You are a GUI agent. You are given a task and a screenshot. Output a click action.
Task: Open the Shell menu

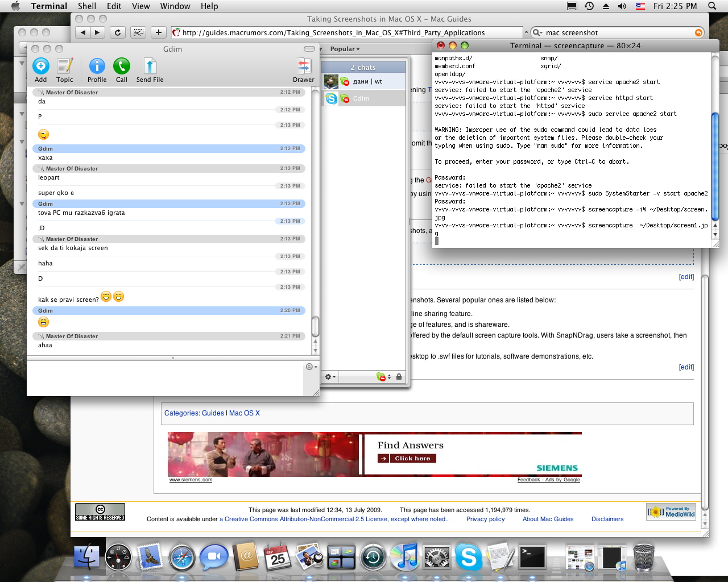pyautogui.click(x=87, y=6)
